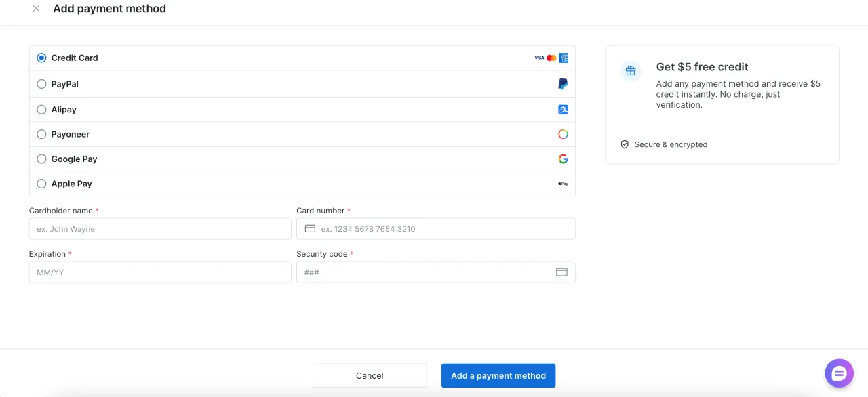Click the Add a payment method button
The image size is (868, 397).
498,375
